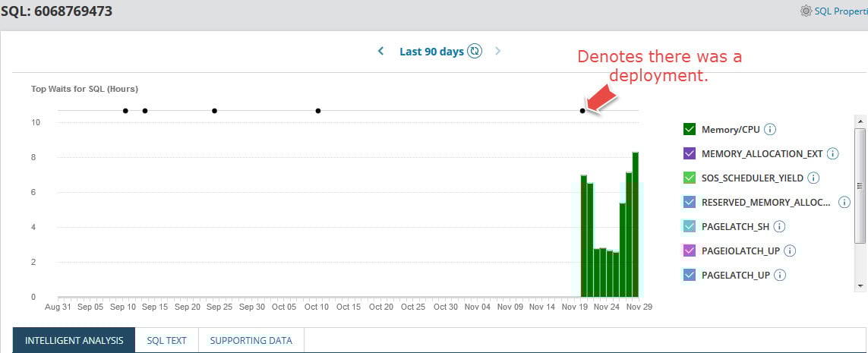This screenshot has height=353, width=868.
Task: Go to previous time period chevron
Action: [x=381, y=52]
